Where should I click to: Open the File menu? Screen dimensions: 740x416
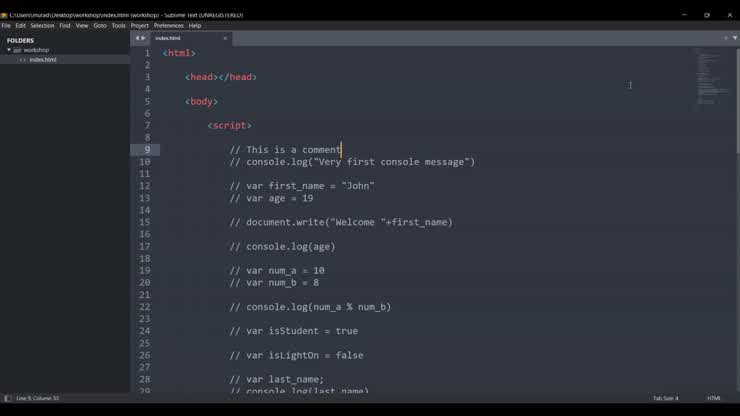(6, 26)
